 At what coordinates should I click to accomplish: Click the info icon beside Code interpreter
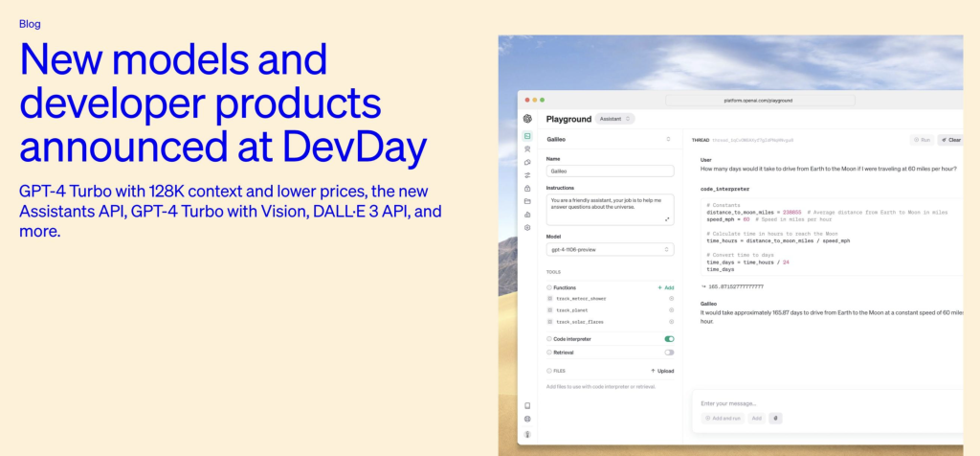pyautogui.click(x=549, y=339)
